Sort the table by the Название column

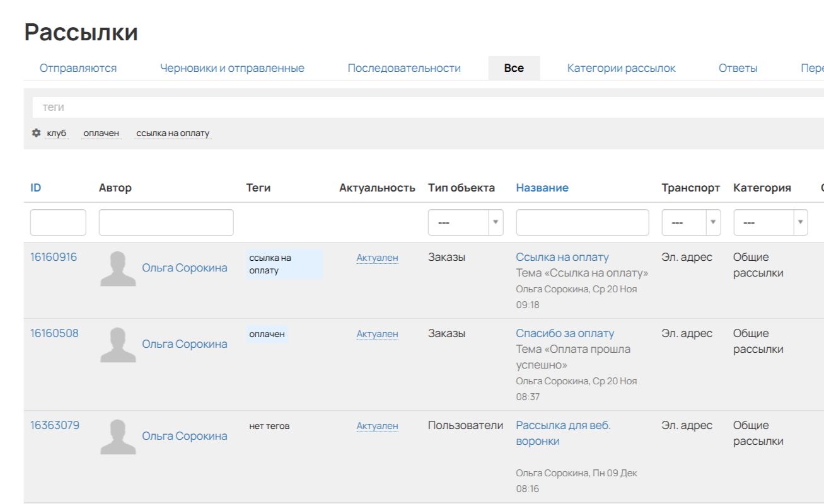542,188
